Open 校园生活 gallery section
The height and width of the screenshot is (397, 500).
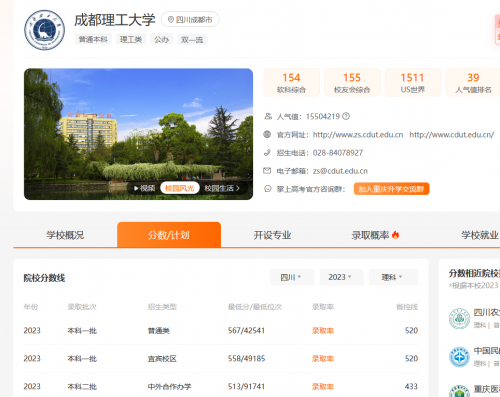click(222, 188)
